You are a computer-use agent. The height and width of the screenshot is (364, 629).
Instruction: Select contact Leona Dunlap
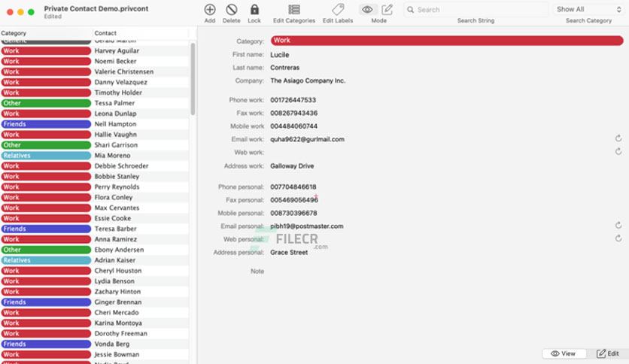pyautogui.click(x=116, y=114)
